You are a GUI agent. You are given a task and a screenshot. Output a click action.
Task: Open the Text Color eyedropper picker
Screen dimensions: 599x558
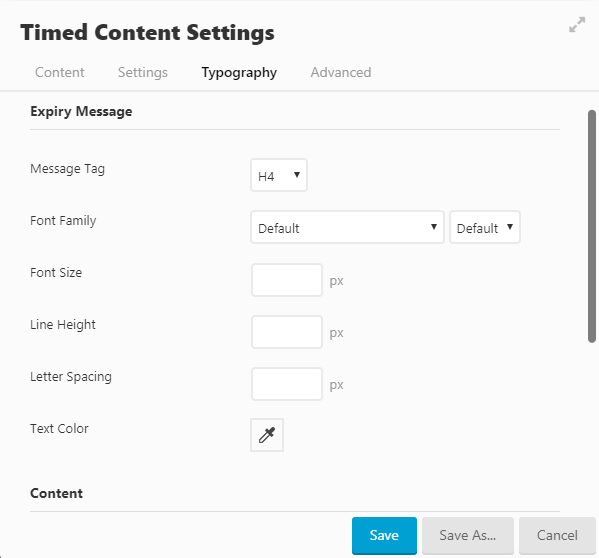coord(267,435)
